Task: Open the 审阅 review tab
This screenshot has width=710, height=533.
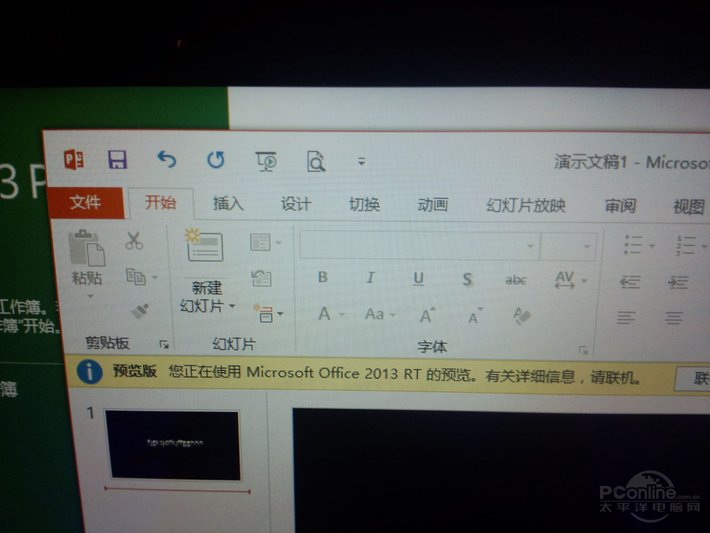Action: 620,206
